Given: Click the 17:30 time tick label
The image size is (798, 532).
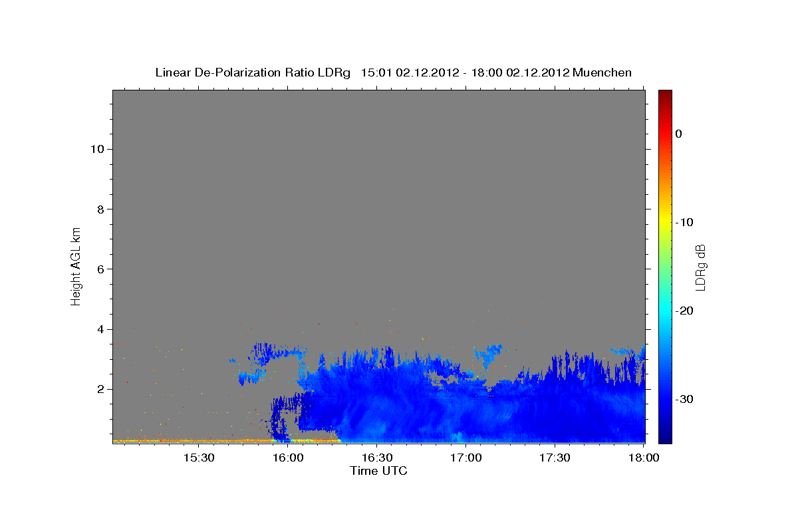Looking at the screenshot, I should (x=555, y=458).
